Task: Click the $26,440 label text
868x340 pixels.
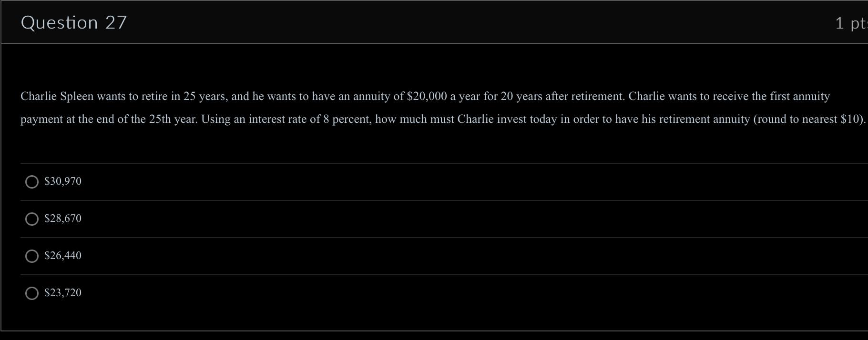Action: pos(62,256)
